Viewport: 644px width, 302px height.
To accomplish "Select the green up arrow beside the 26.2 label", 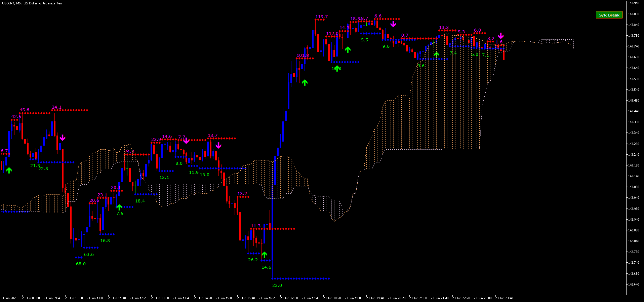I will (x=265, y=255).
